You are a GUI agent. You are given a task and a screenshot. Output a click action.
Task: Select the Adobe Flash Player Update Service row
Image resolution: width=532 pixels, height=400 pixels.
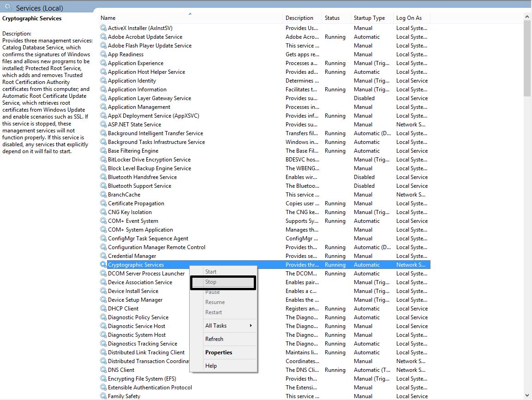pyautogui.click(x=265, y=46)
